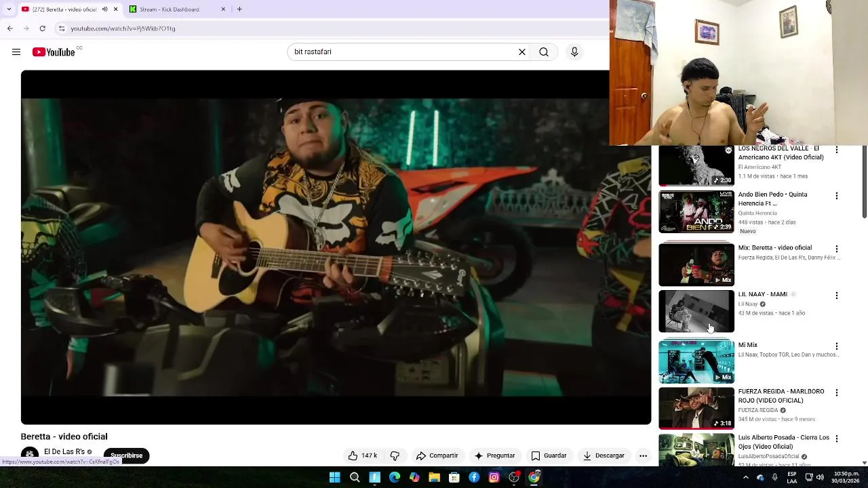Go to YouTube home via logo
868x488 pixels.
(54, 52)
